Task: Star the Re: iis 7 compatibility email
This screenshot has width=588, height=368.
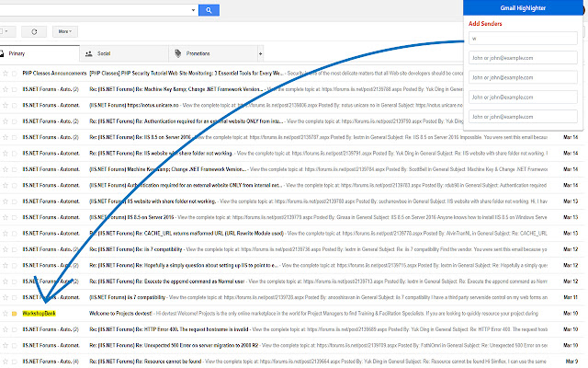Action: 6,249
